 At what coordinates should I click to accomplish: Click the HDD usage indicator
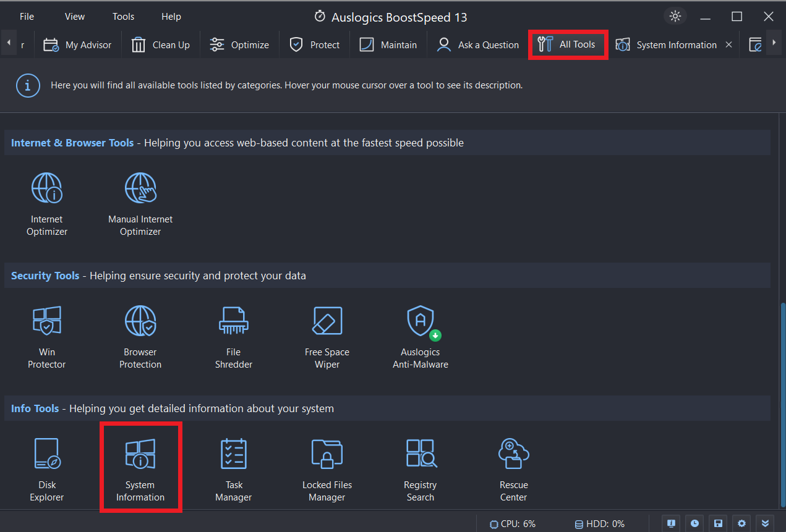click(600, 524)
